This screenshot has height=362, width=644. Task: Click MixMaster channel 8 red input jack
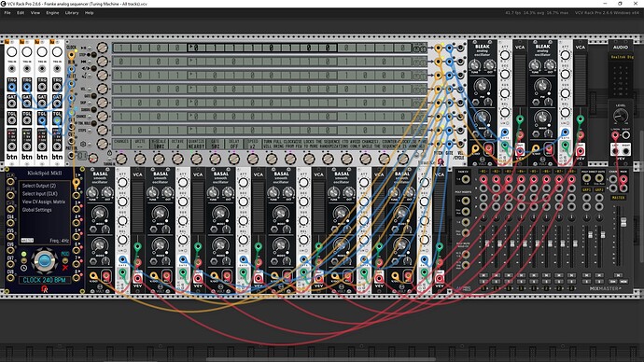(x=571, y=179)
